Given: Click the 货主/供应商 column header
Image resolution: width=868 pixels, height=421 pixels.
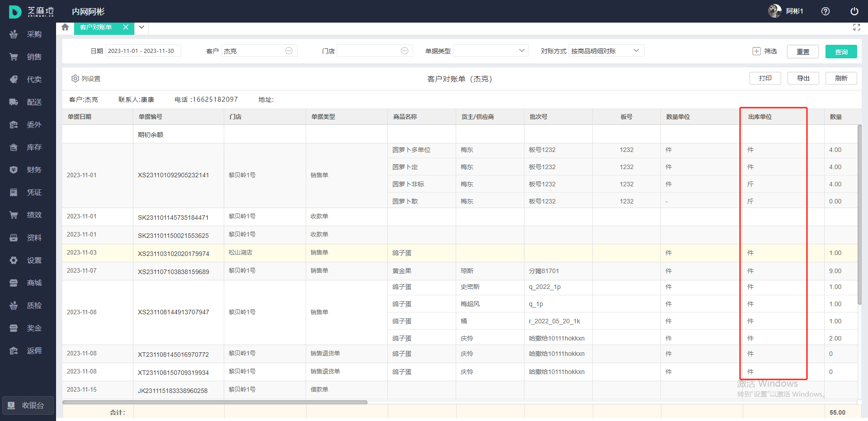Looking at the screenshot, I should click(490, 117).
